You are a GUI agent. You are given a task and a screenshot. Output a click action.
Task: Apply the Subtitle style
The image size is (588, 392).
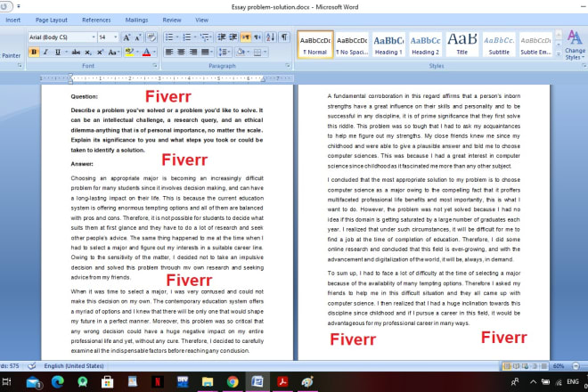click(499, 45)
